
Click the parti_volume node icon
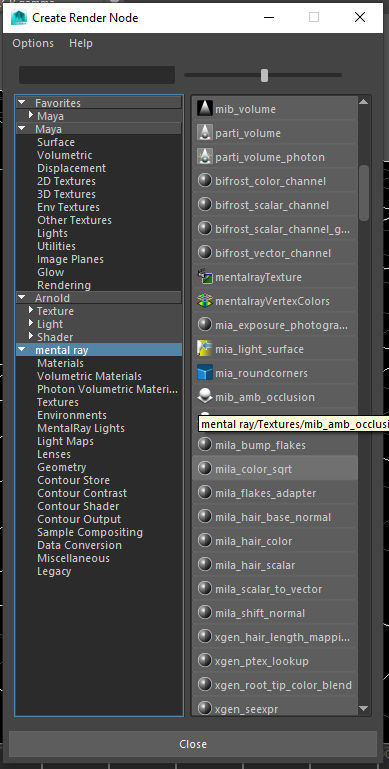(x=205, y=132)
